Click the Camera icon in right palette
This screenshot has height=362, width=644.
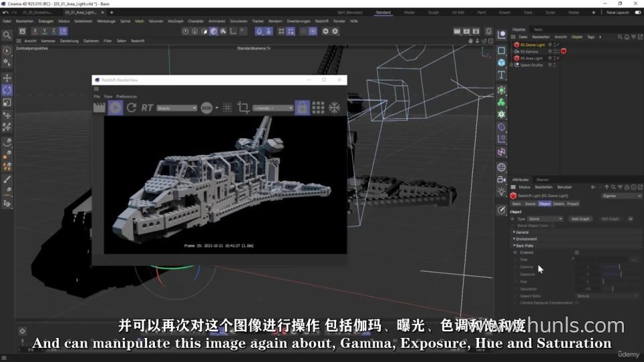tap(502, 180)
